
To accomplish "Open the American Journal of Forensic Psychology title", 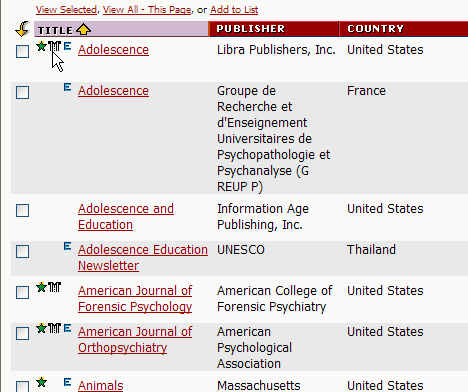I will point(135,299).
